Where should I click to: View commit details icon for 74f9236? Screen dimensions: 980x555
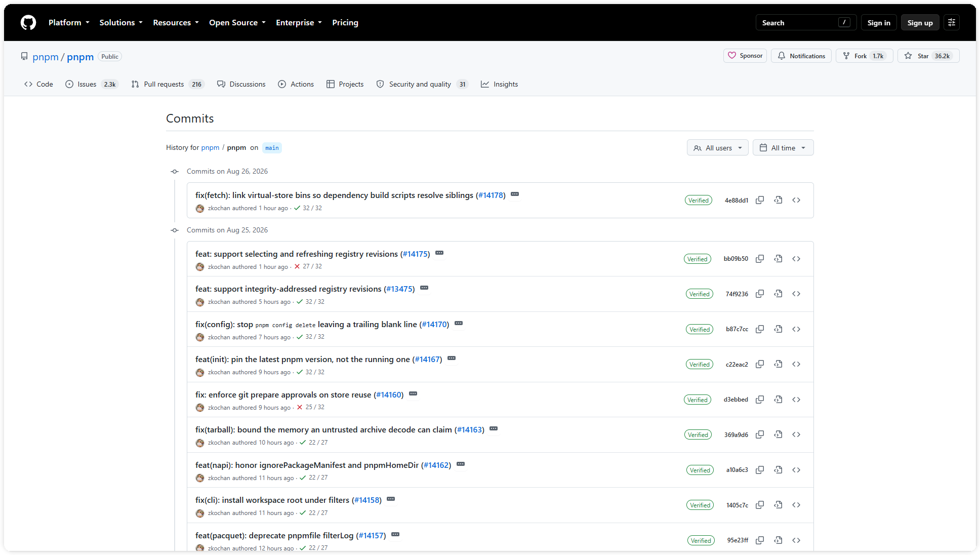point(778,294)
